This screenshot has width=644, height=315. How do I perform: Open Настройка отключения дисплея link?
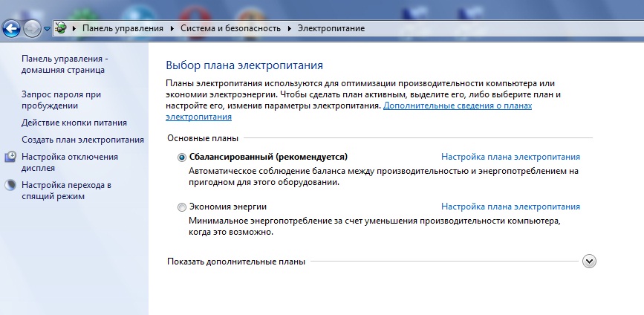[x=69, y=162]
